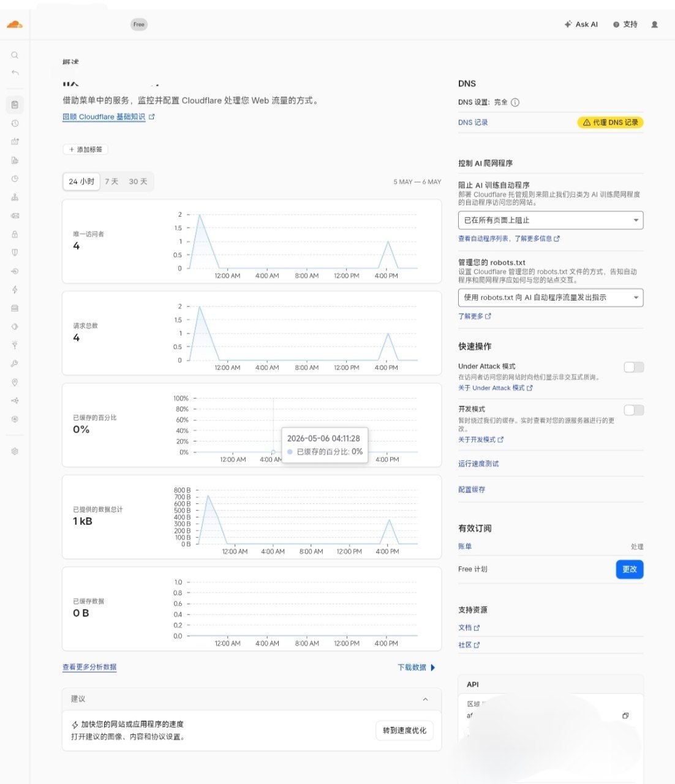Open the pie-chart sidebar icon

[15, 179]
